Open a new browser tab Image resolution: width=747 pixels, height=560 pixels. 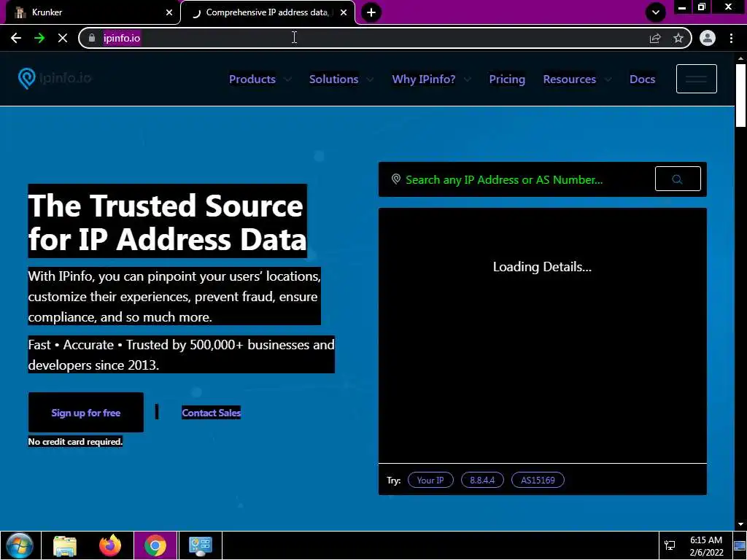(371, 12)
